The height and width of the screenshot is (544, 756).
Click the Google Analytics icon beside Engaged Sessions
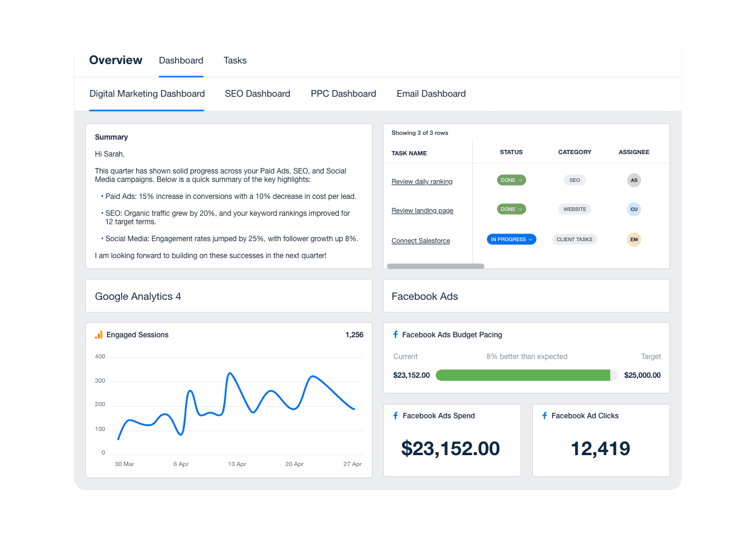(x=99, y=334)
